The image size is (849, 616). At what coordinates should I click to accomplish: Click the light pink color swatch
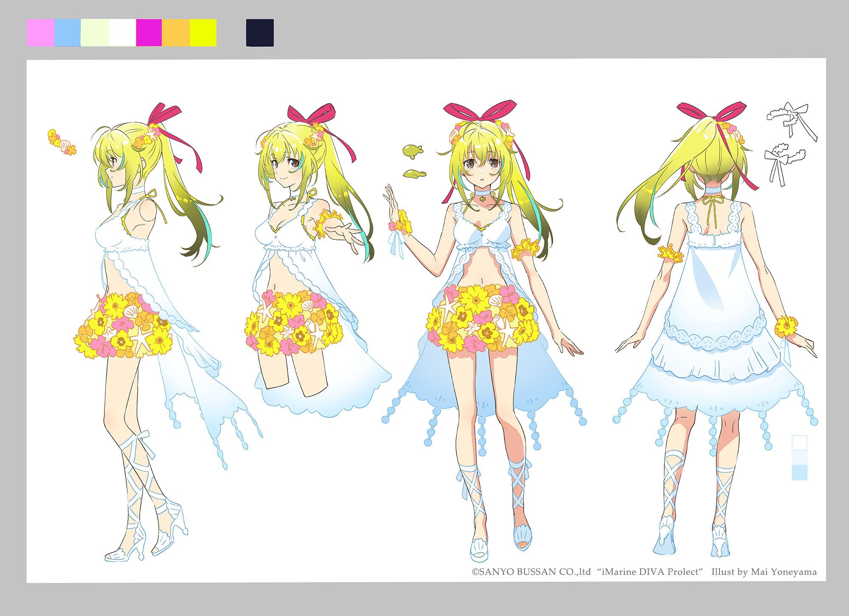40,33
